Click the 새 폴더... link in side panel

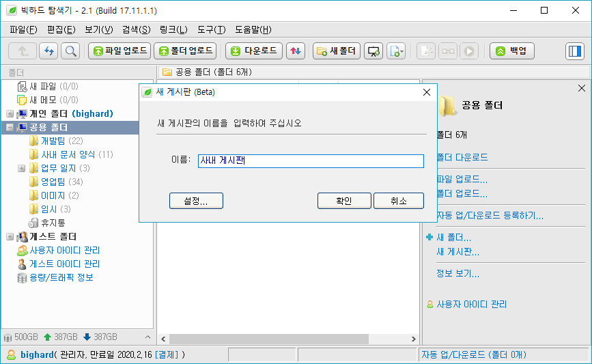[454, 238]
